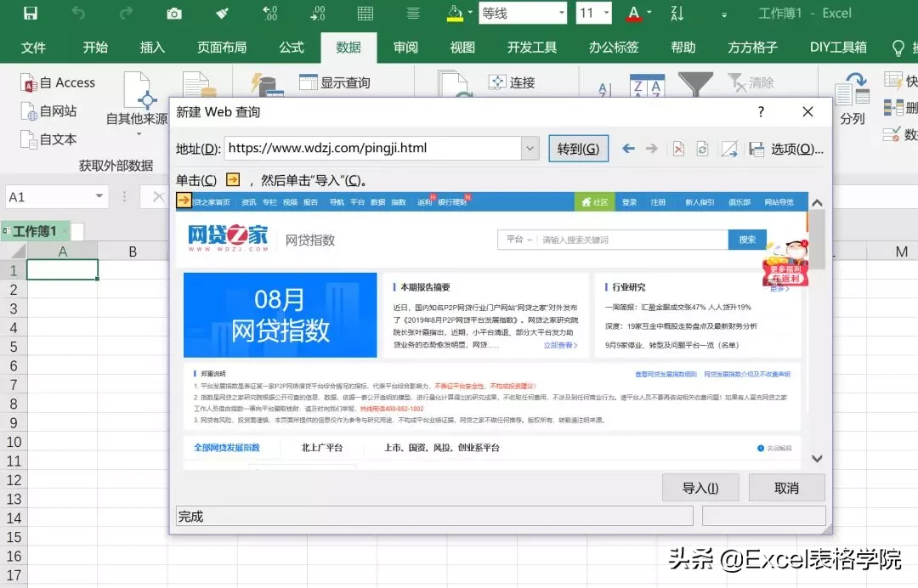Click the 工作簿1 workbook tab
The image size is (918, 588).
pos(35,231)
